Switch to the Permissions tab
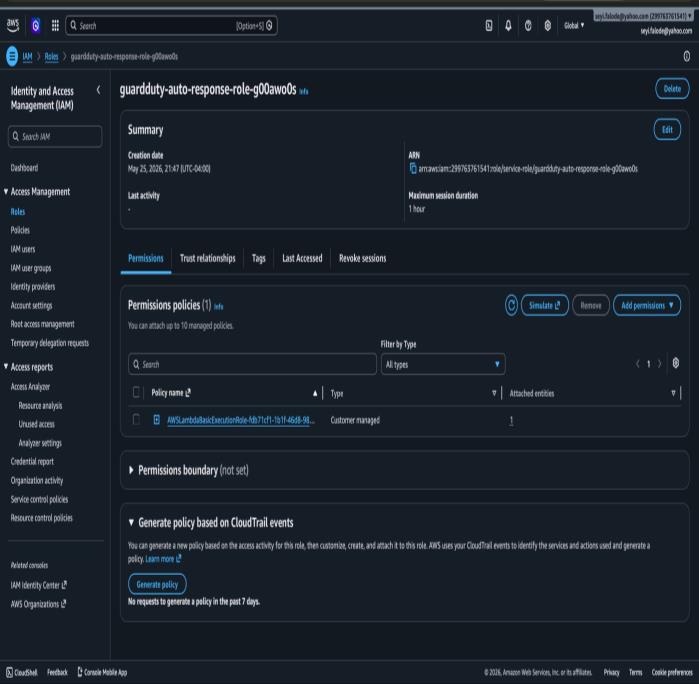 click(x=146, y=258)
